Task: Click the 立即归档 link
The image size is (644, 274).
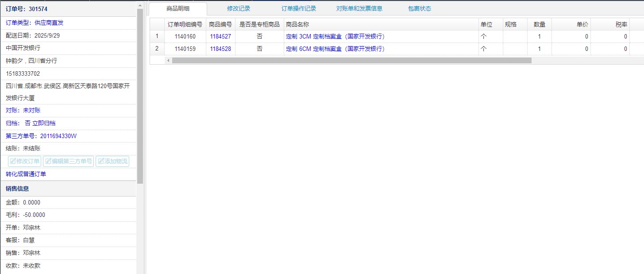Action: [x=44, y=123]
